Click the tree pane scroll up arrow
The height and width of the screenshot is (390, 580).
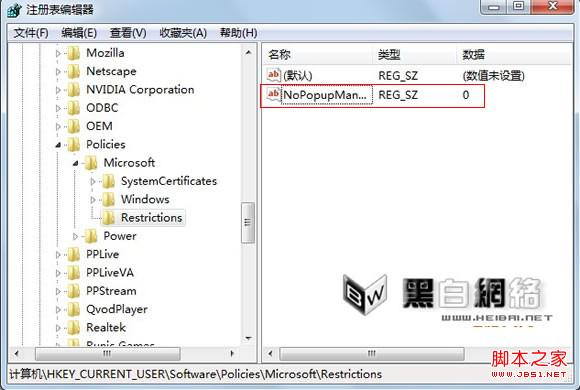tap(249, 53)
